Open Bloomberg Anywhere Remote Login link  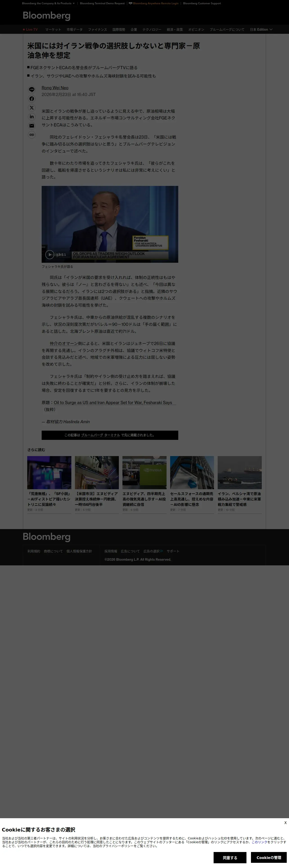coord(154,3)
